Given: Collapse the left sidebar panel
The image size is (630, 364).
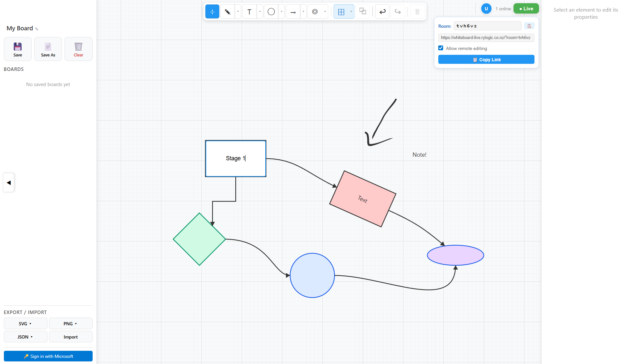Looking at the screenshot, I should [8, 182].
